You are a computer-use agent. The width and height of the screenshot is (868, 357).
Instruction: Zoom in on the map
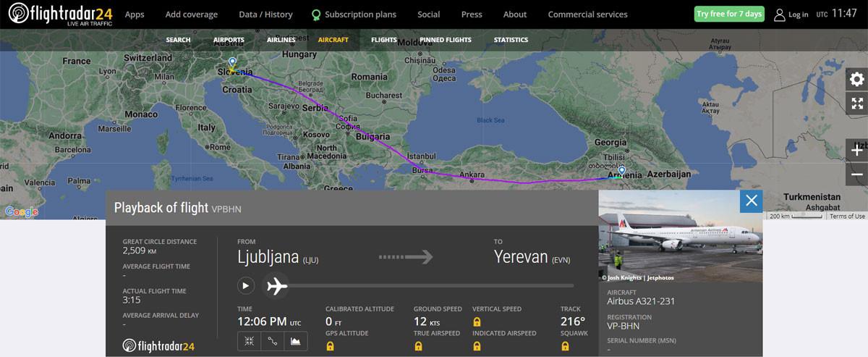coord(856,150)
